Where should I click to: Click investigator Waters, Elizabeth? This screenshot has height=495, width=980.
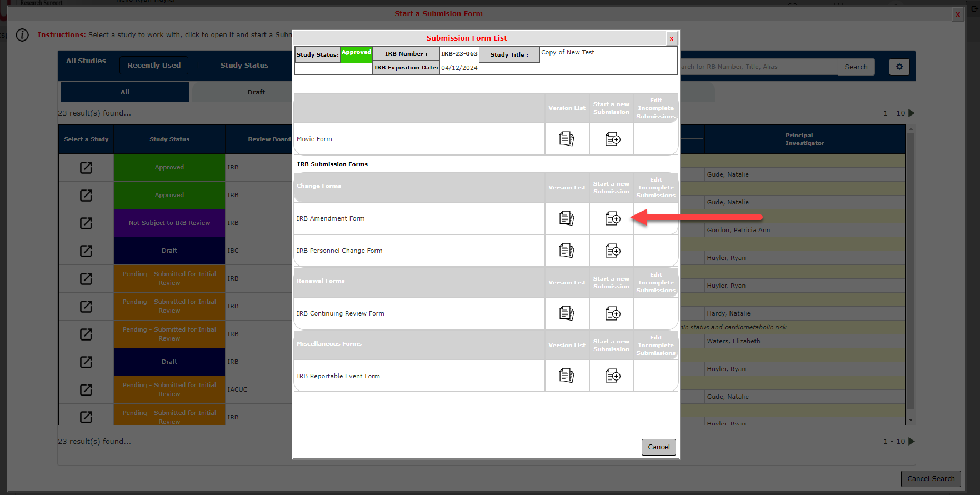pyautogui.click(x=733, y=342)
